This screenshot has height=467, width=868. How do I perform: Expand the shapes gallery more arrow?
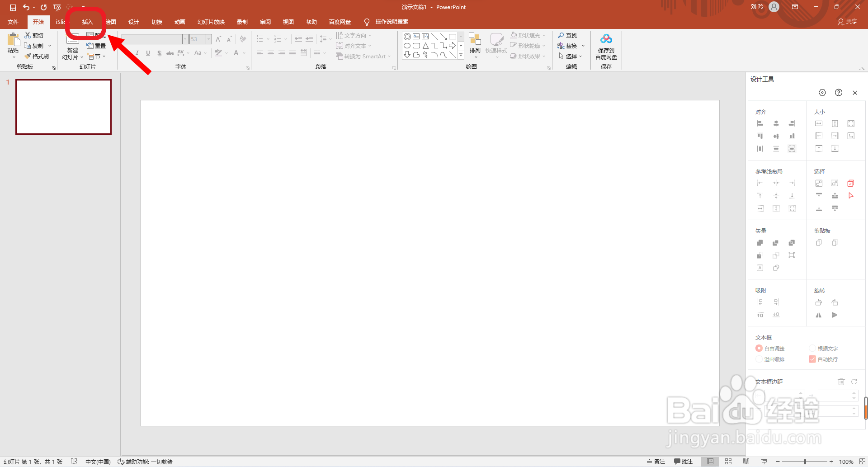(x=461, y=55)
